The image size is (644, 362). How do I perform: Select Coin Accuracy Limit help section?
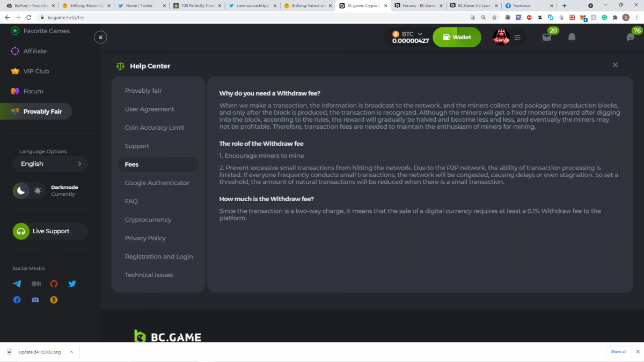tap(155, 128)
